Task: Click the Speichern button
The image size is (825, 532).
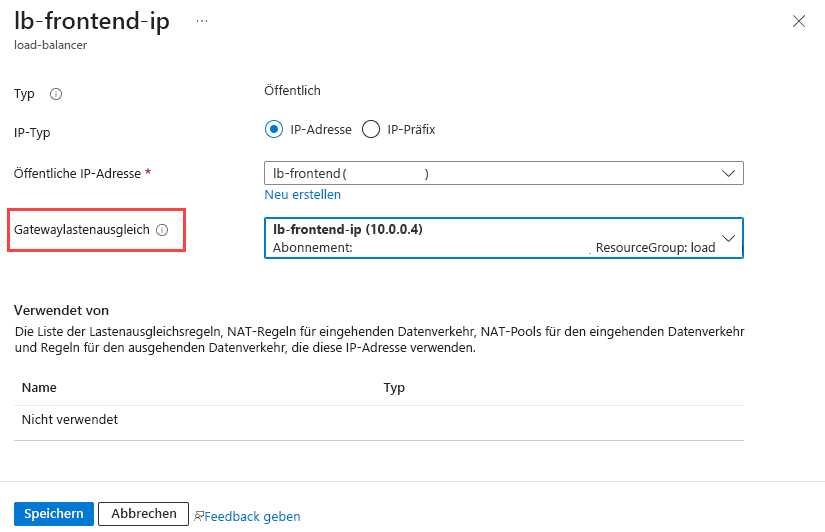Action: click(54, 514)
